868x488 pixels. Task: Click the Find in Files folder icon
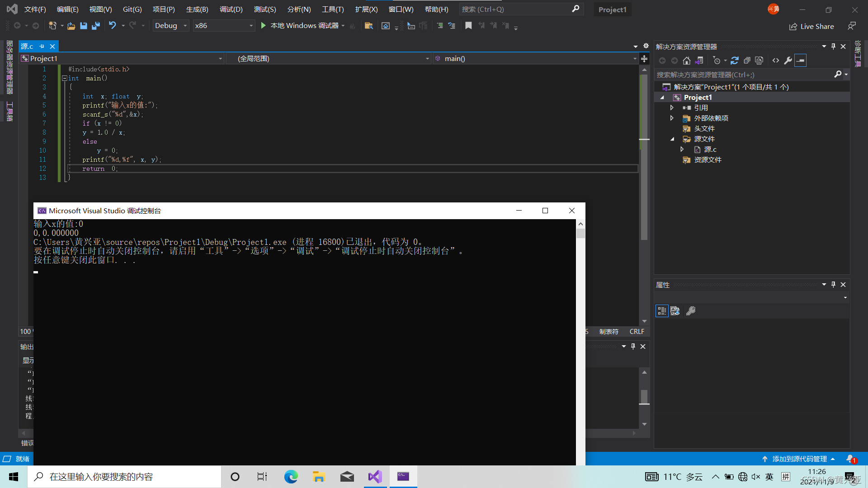coord(368,26)
